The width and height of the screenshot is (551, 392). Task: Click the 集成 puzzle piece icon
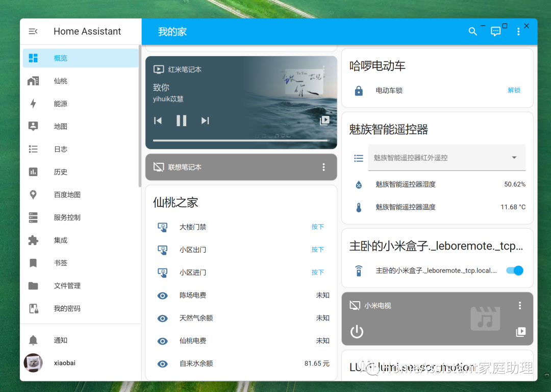(x=33, y=240)
